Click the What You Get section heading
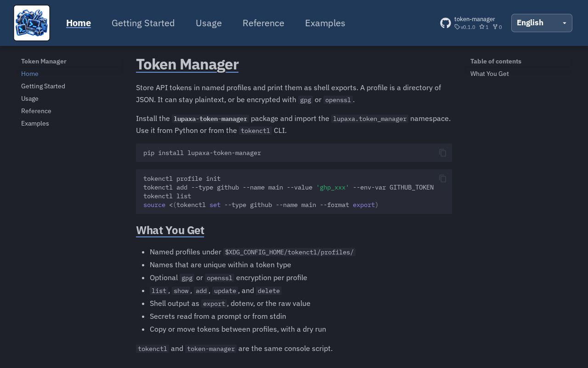 tap(170, 230)
